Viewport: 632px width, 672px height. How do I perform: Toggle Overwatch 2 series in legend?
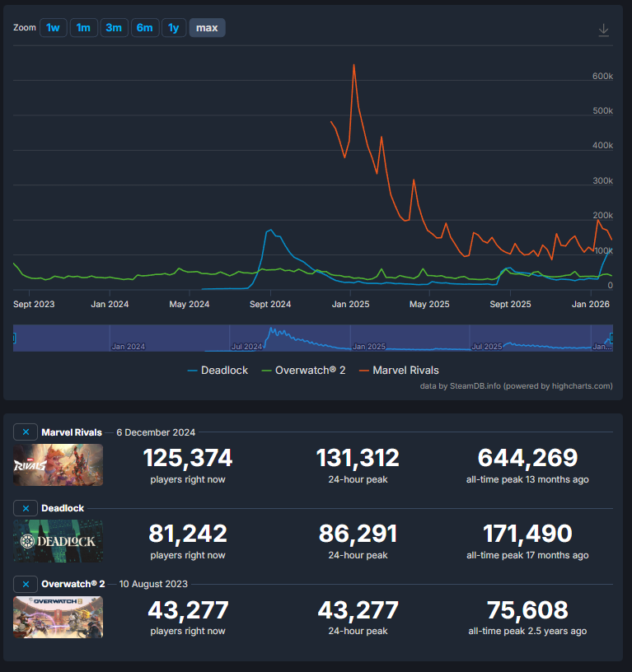coord(303,371)
